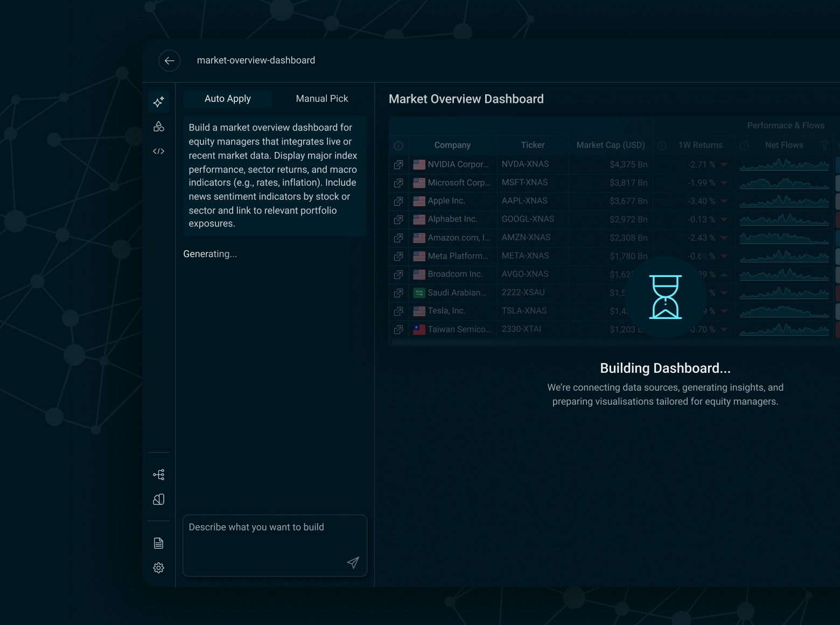
Task: Click the hourglass loading icon
Action: pos(666,297)
